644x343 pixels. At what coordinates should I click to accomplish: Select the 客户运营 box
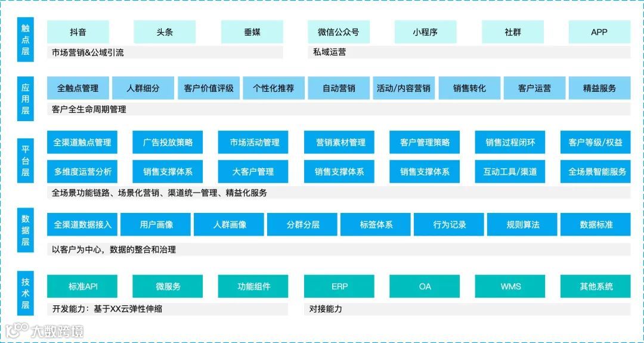coord(534,88)
